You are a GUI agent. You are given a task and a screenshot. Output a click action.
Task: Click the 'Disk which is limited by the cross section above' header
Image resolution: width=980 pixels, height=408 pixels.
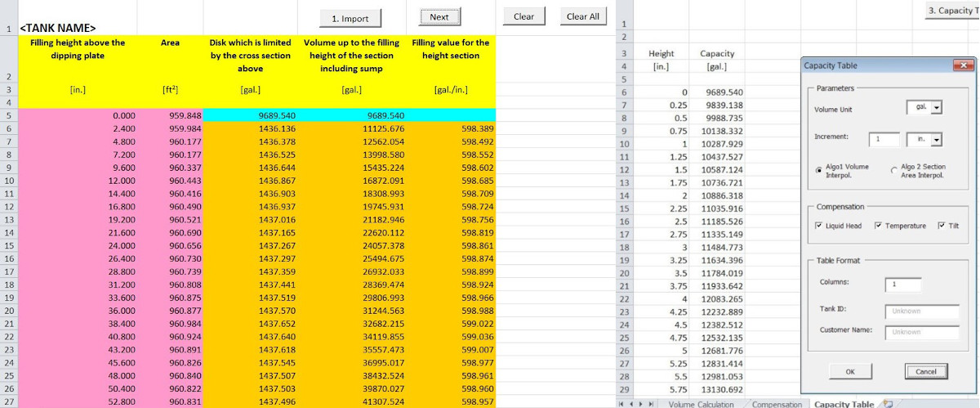[250, 56]
